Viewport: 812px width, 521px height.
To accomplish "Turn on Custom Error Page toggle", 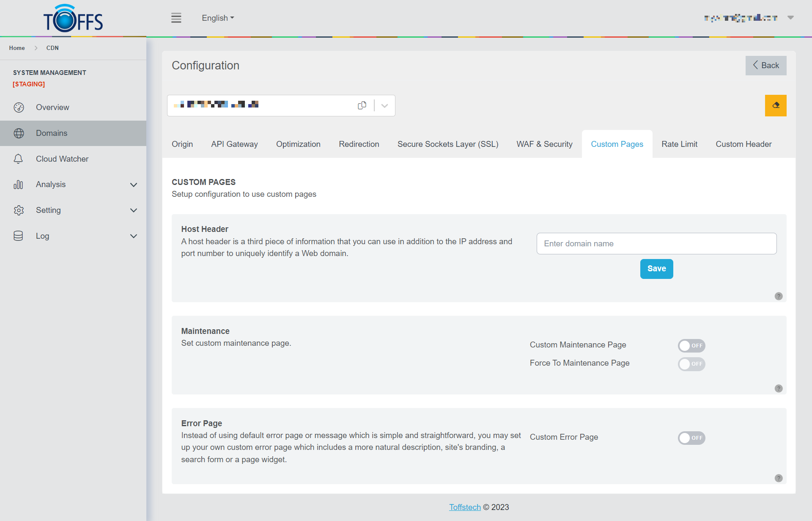I will [691, 438].
